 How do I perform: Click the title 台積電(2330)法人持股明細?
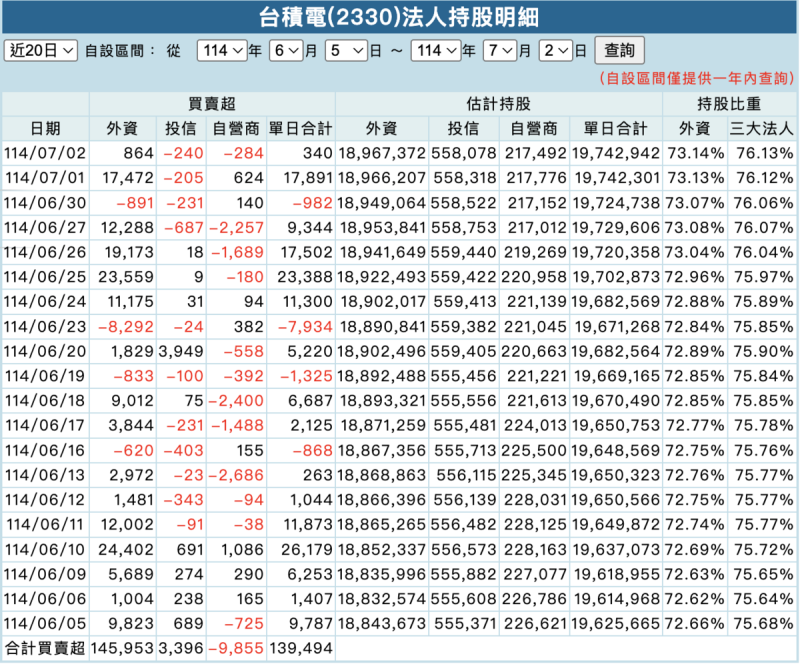pyautogui.click(x=399, y=17)
